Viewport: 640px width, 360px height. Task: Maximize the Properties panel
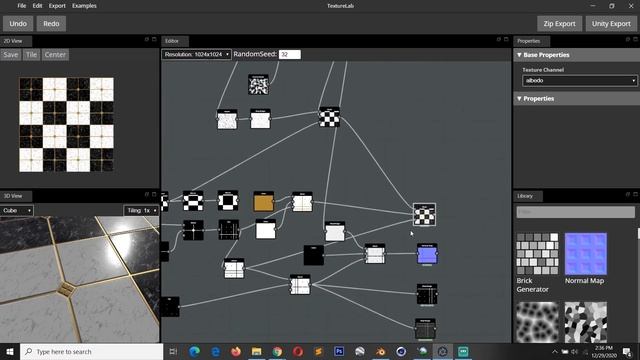(636, 40)
